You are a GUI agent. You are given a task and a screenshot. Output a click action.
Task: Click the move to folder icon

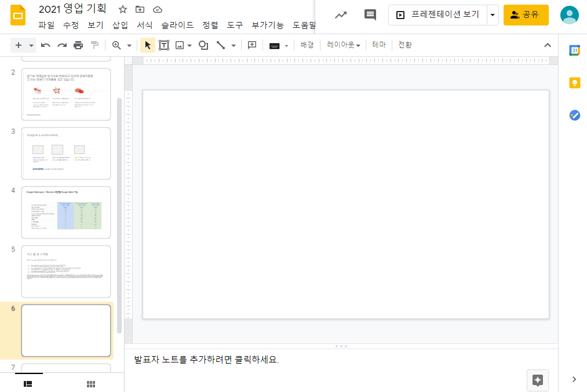140,9
